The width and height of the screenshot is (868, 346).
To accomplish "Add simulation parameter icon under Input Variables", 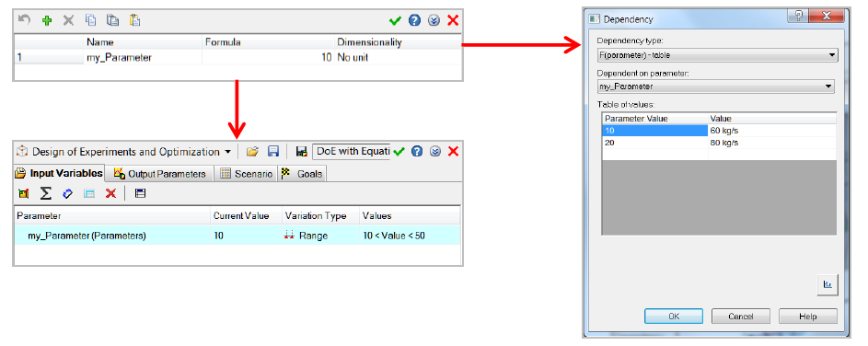I will point(23,193).
